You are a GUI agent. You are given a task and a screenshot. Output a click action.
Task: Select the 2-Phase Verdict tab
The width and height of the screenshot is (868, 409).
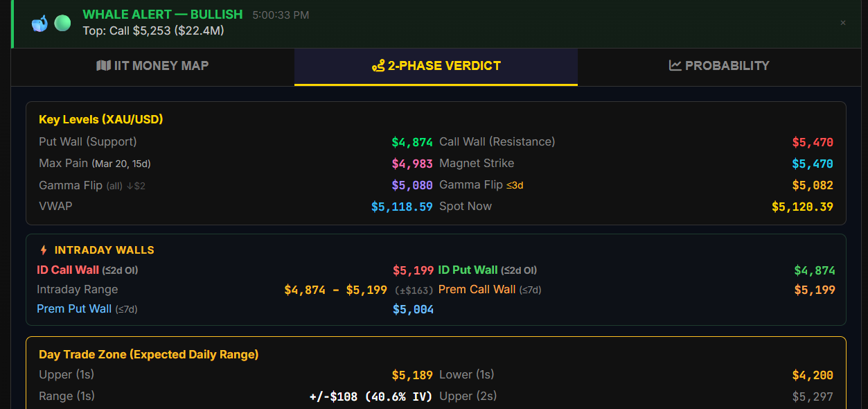[436, 66]
